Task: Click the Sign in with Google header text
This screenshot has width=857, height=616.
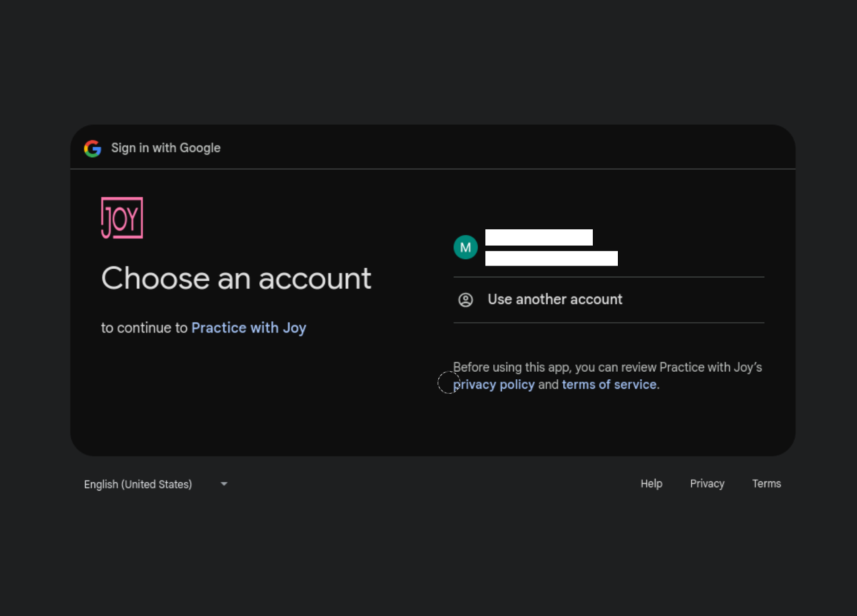Action: (166, 148)
